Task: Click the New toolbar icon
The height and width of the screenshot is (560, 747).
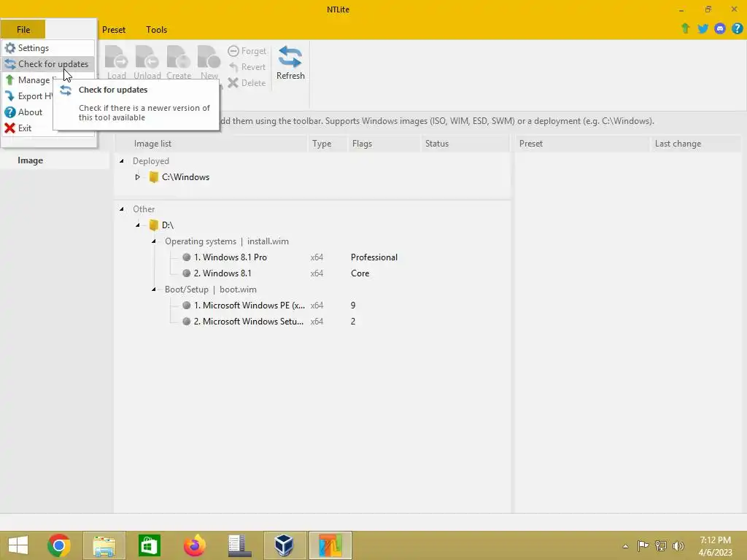Action: (x=209, y=63)
